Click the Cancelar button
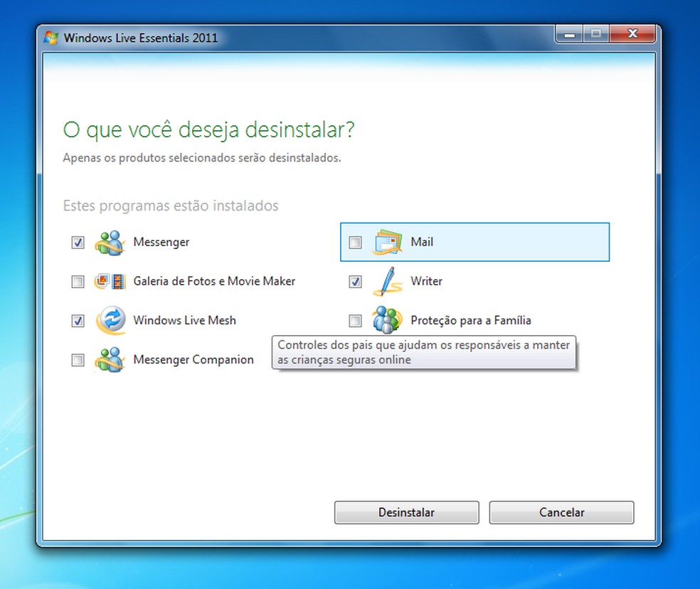 (561, 512)
